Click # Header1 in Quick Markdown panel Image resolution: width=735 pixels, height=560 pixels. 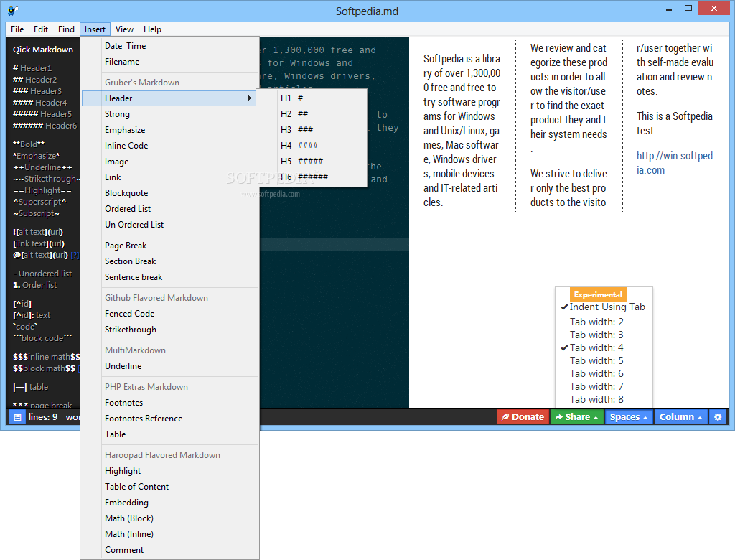point(32,68)
